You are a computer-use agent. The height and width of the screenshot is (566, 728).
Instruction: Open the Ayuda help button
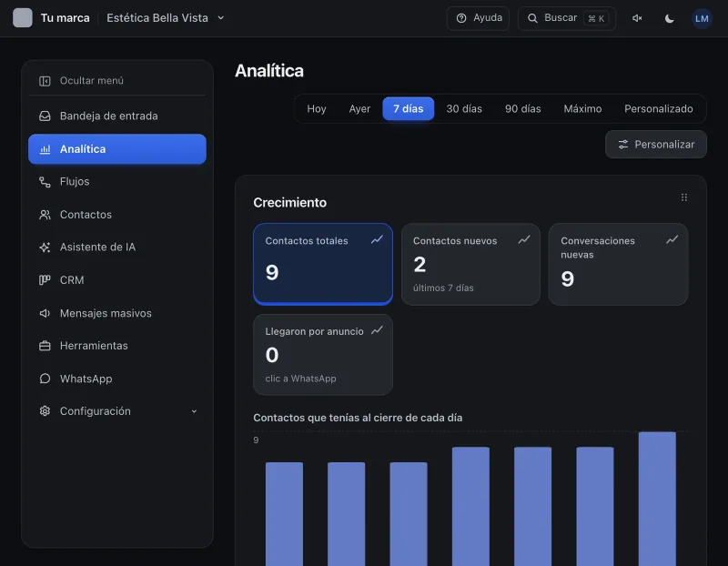point(478,18)
